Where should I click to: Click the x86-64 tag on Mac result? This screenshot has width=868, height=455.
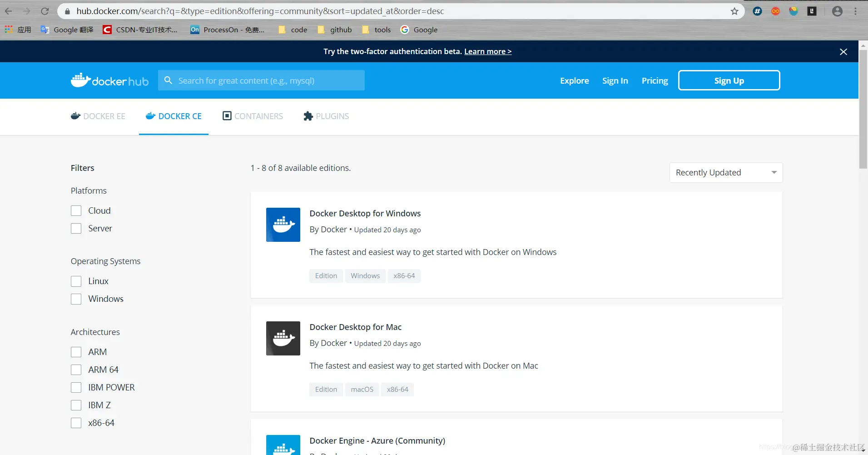pos(397,390)
